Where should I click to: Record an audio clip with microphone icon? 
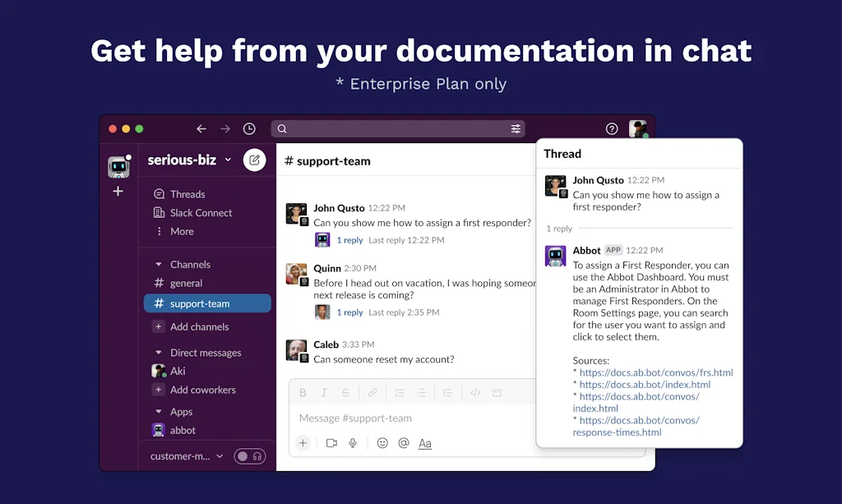click(353, 443)
